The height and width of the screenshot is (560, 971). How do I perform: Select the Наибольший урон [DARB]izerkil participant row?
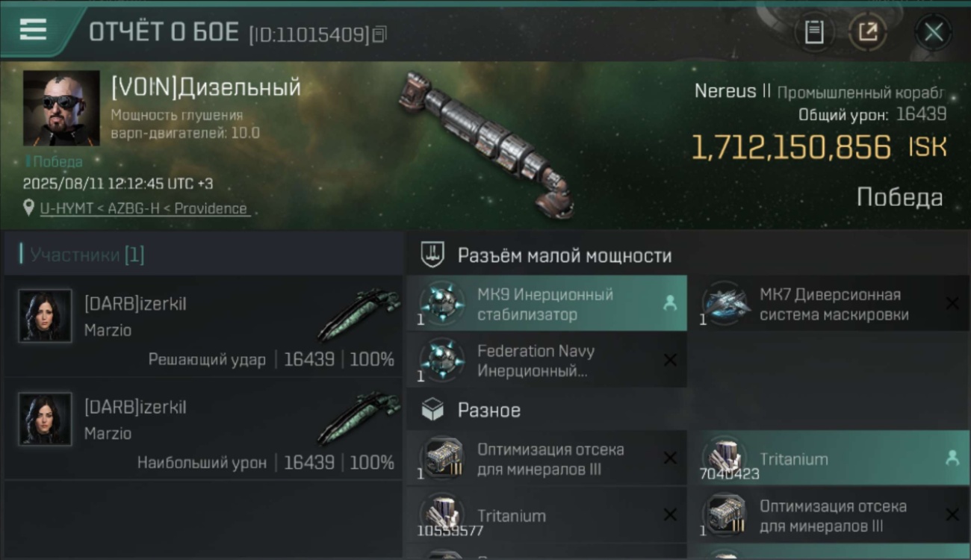pos(203,429)
